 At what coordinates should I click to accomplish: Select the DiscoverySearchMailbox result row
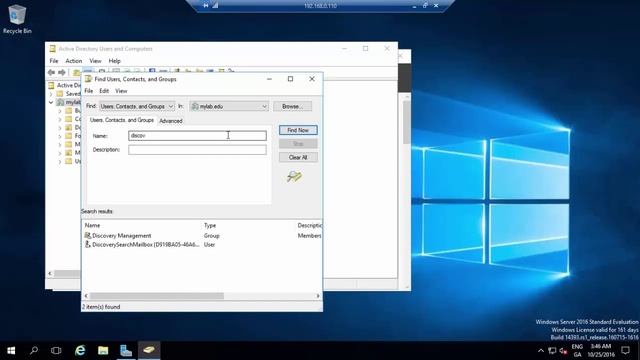click(x=202, y=244)
